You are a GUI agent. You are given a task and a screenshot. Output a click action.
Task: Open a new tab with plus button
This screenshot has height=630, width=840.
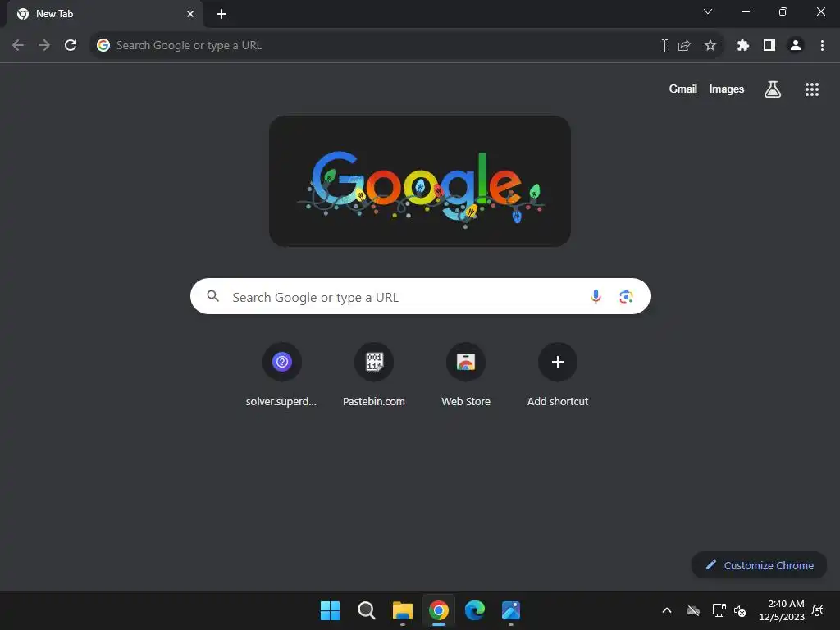point(221,14)
